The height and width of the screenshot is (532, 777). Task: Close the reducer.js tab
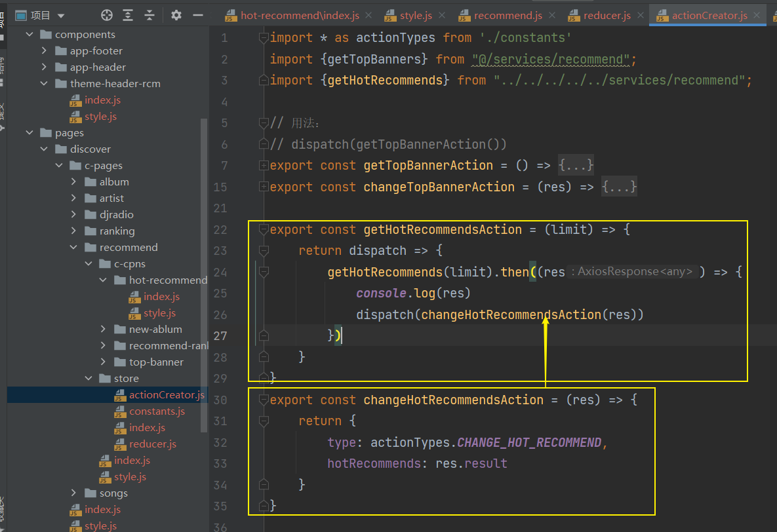pos(640,15)
